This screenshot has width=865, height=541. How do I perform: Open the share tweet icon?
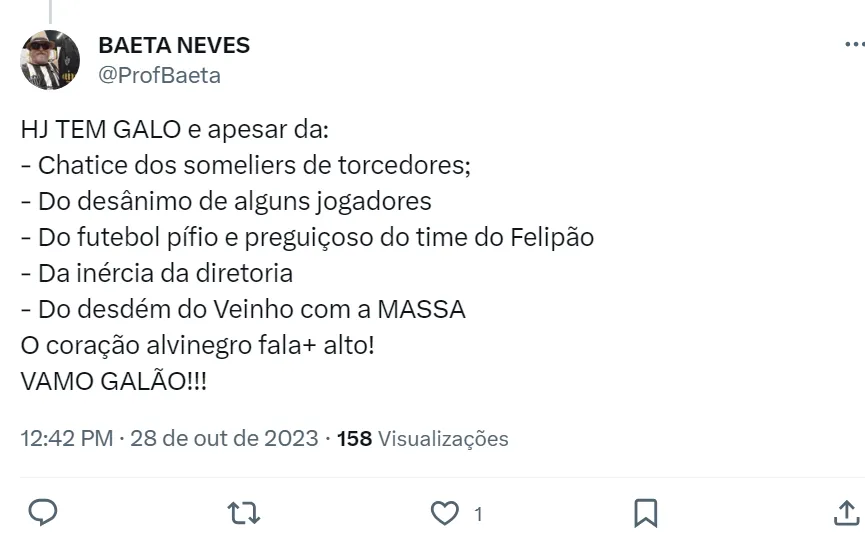[x=845, y=514]
